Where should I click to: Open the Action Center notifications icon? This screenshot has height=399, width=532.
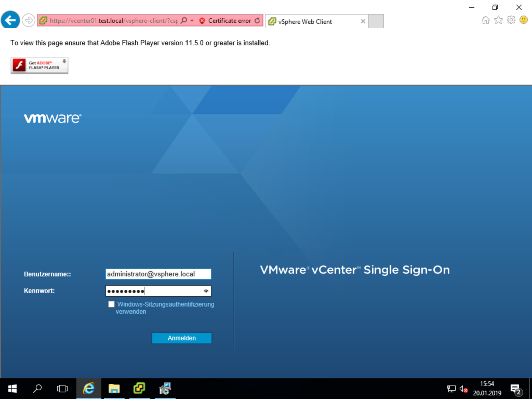(515, 389)
